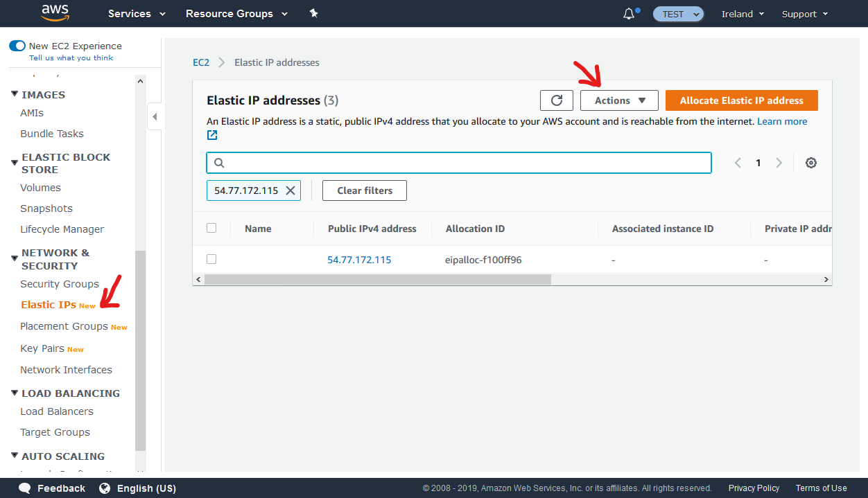
Task: Open Target Groups in the sidebar
Action: [55, 432]
